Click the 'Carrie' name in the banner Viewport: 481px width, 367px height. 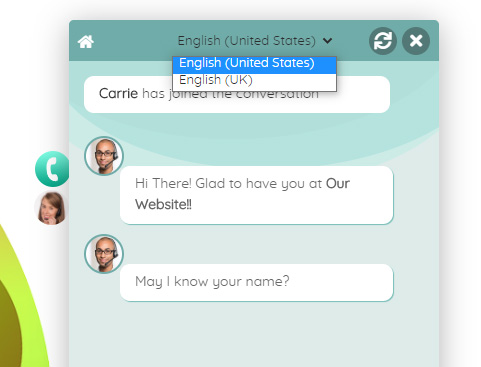coord(118,94)
